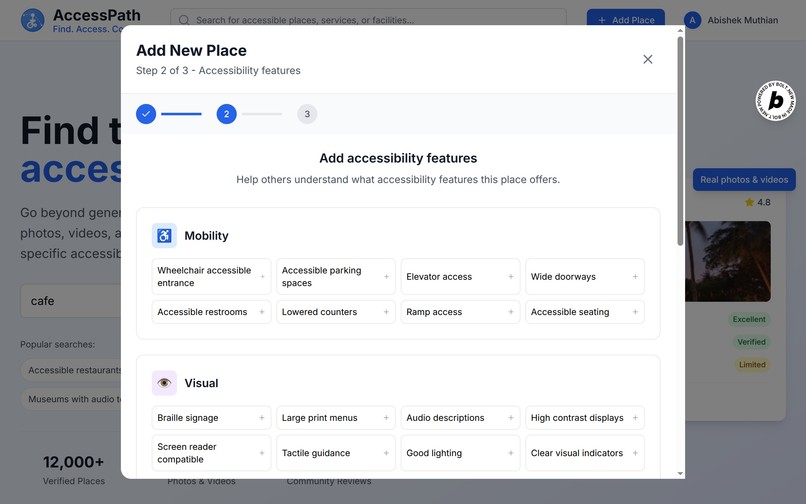
Task: Click the AccessPath wheelchair logo icon
Action: click(x=32, y=20)
